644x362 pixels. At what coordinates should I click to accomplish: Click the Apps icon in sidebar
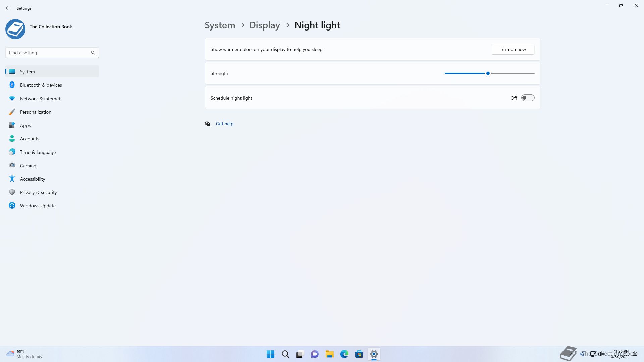[x=12, y=125]
